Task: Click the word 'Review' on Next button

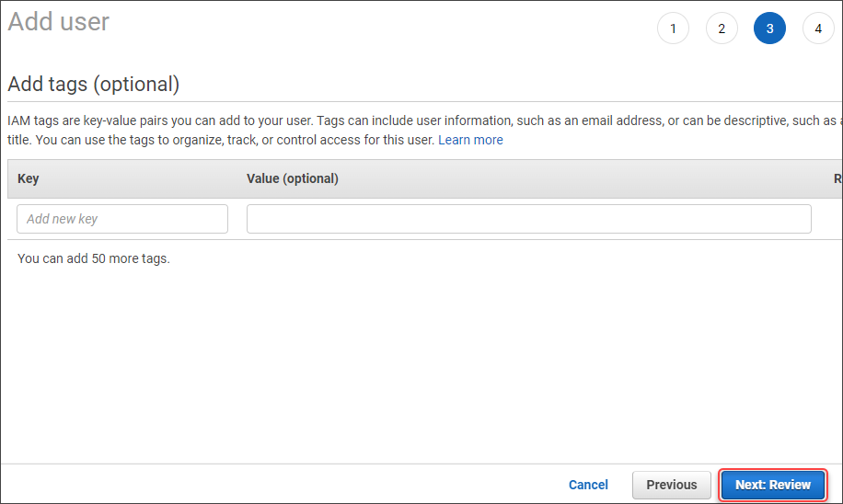Action: point(791,485)
